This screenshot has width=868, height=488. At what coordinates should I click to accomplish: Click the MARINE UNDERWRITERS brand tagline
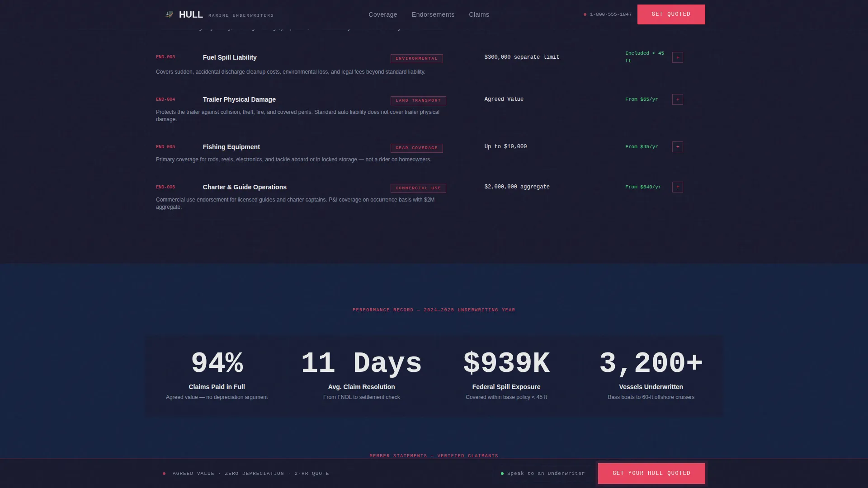[241, 15]
